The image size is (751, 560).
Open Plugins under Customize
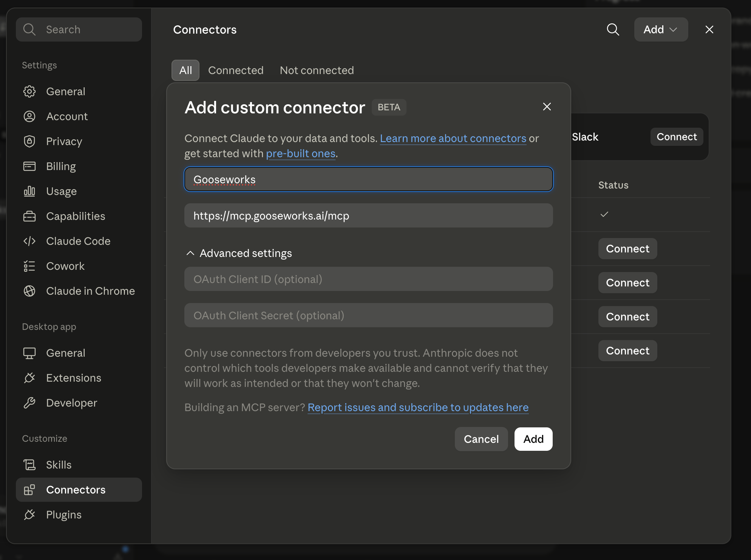coord(79,515)
